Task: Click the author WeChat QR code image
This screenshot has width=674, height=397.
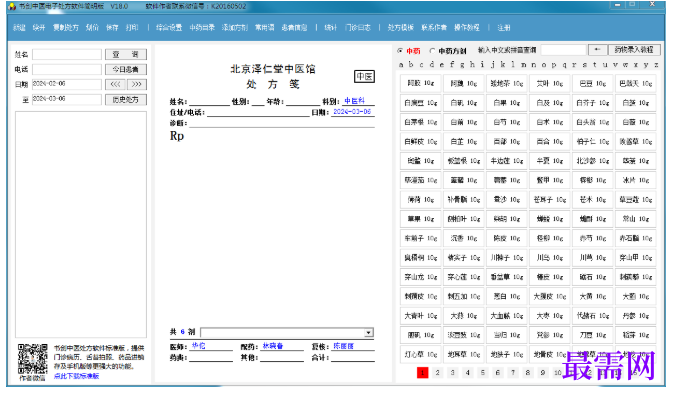Action: [33, 359]
